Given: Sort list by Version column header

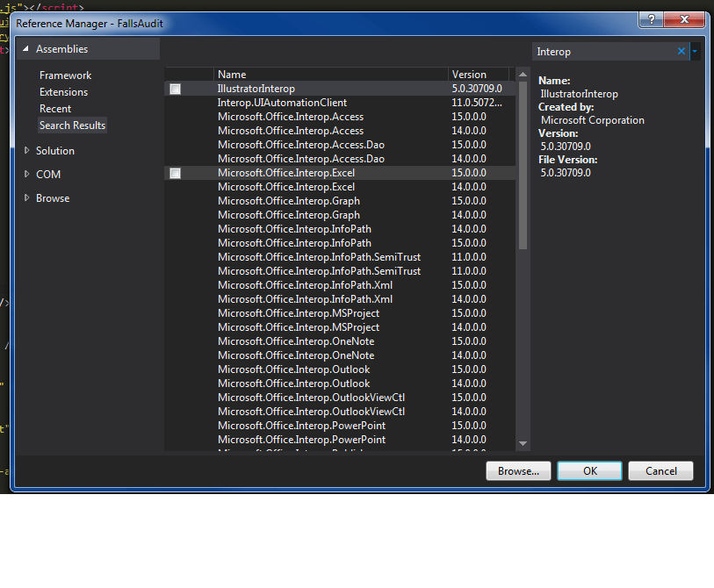Looking at the screenshot, I should (x=479, y=75).
